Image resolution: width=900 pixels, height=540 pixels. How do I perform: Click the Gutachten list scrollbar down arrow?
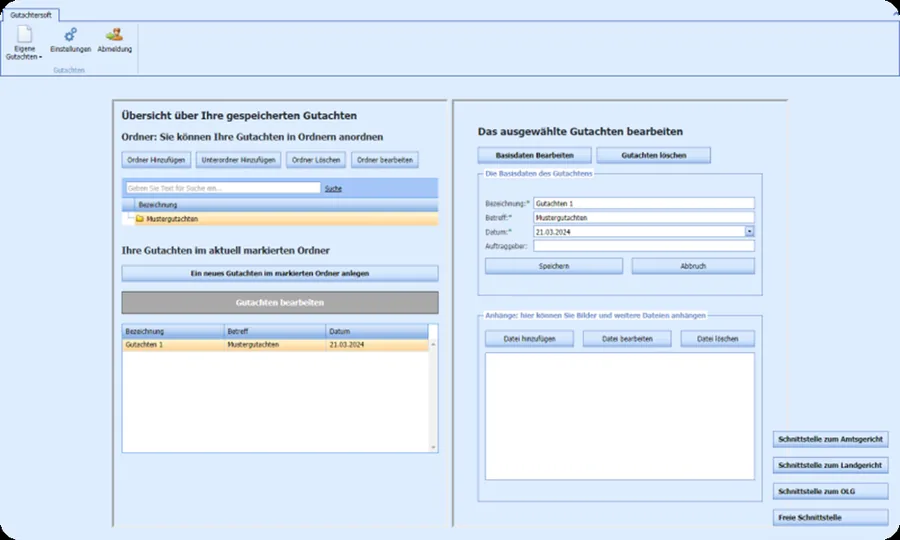433,447
